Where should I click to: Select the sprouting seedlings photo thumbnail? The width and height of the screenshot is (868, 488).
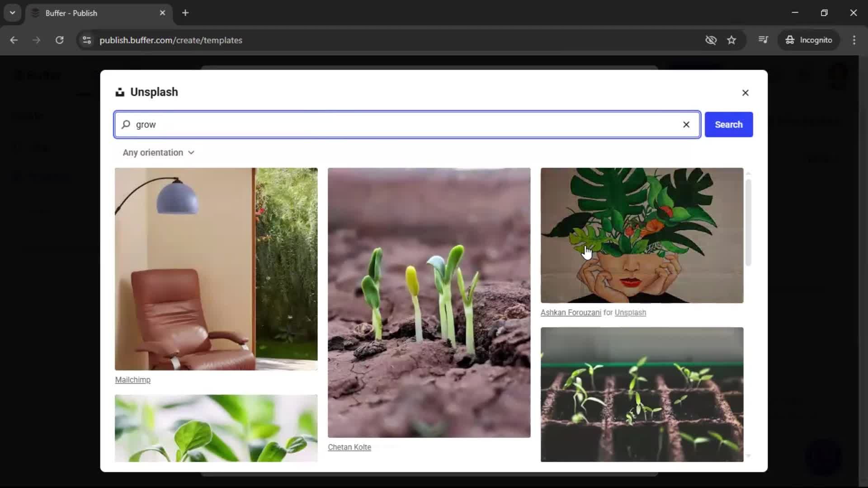pyautogui.click(x=428, y=302)
